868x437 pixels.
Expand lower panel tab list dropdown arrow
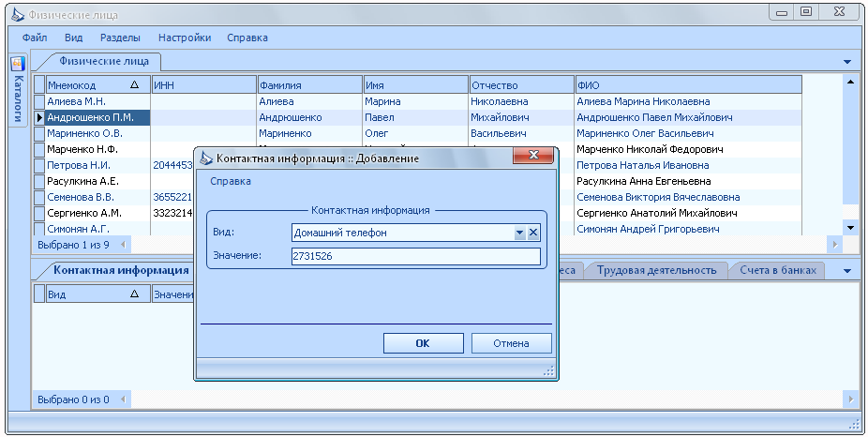click(847, 271)
